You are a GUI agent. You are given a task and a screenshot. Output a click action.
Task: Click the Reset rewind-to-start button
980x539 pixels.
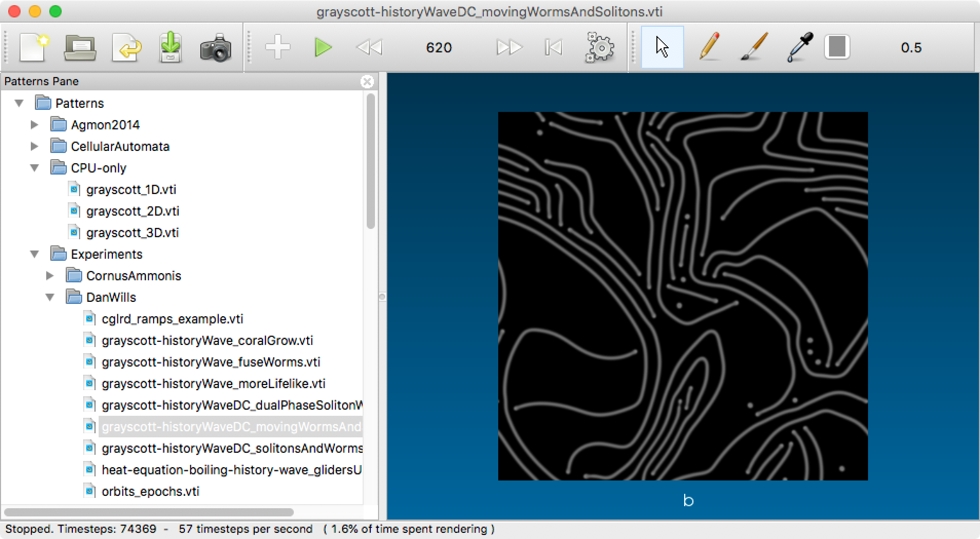[553, 48]
